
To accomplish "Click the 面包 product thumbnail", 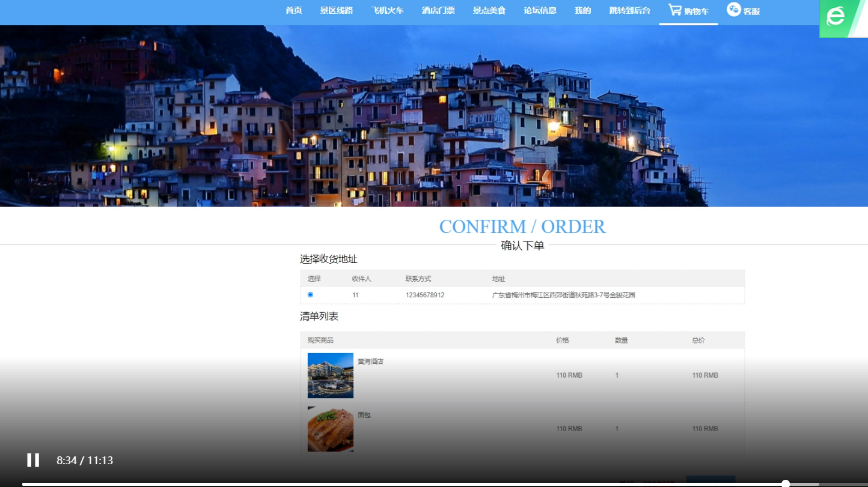I will [x=330, y=429].
